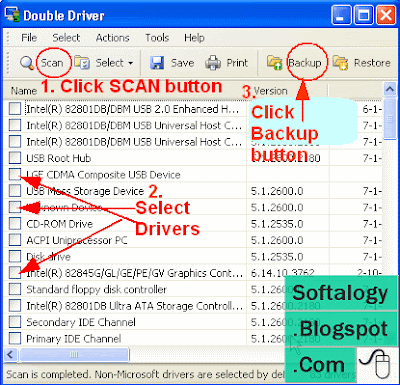Close the Double Driver window

coord(386,15)
